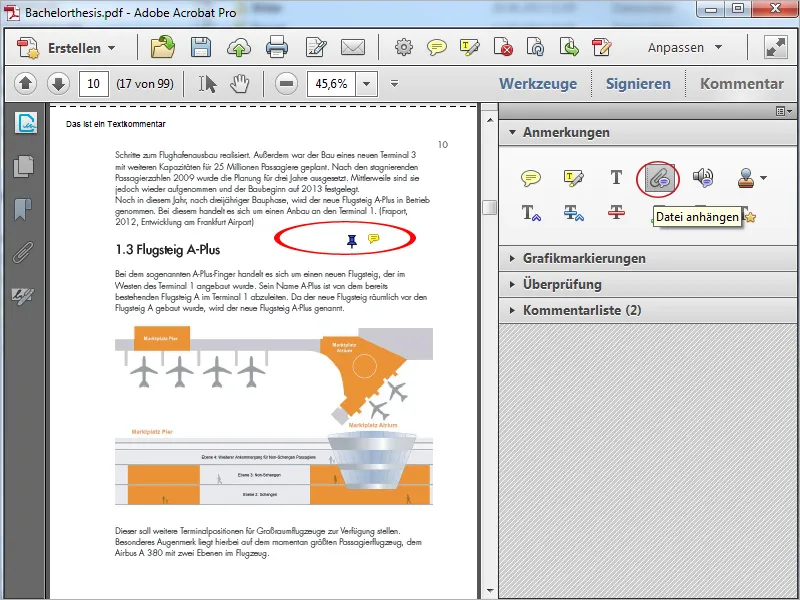
Task: Choose the text selection cursor tool
Action: [207, 84]
